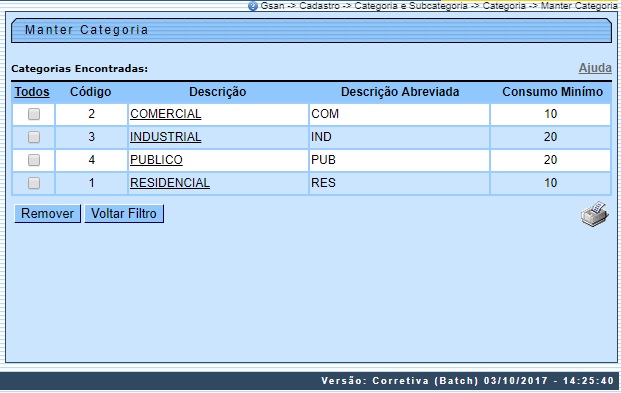The height and width of the screenshot is (393, 621).
Task: Open the COMERCIAL category link
Action: coord(166,114)
